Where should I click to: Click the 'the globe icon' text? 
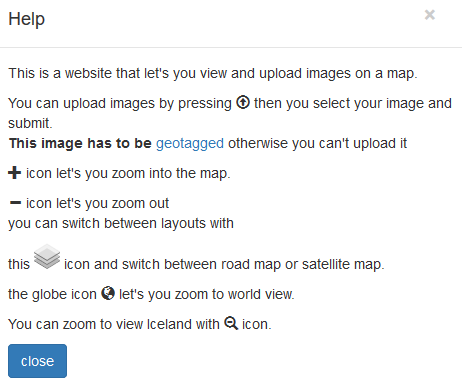pos(52,294)
